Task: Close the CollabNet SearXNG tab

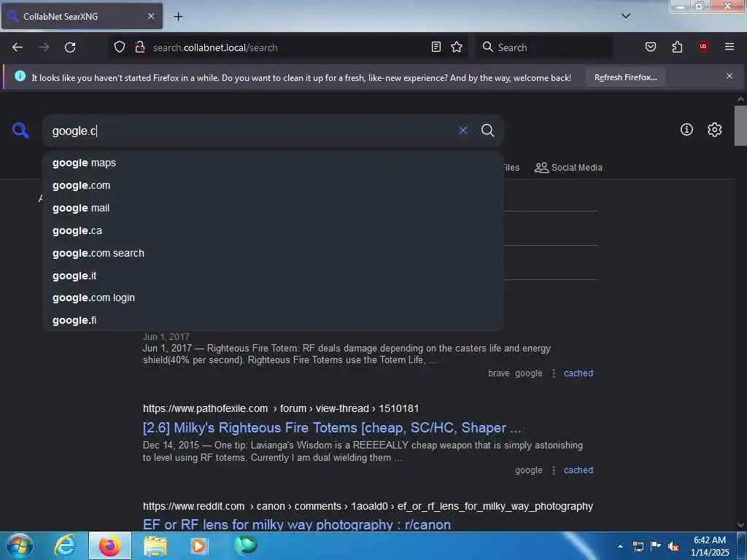Action: coord(151,16)
